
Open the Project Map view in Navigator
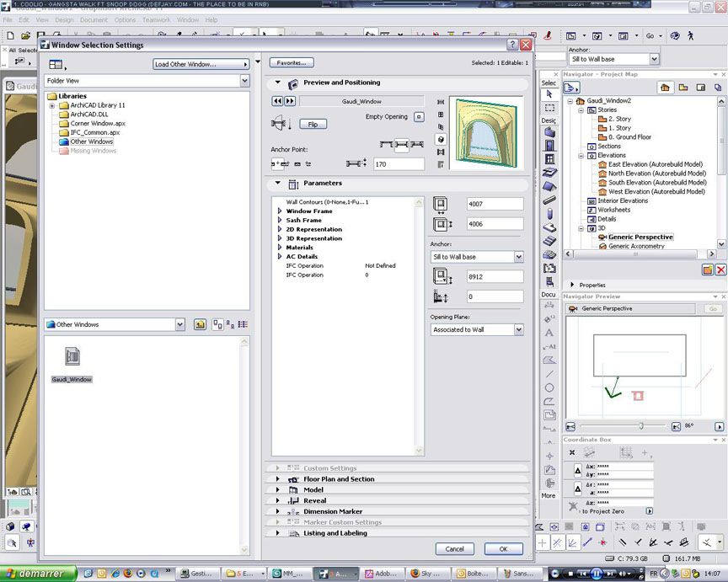pyautogui.click(x=665, y=88)
